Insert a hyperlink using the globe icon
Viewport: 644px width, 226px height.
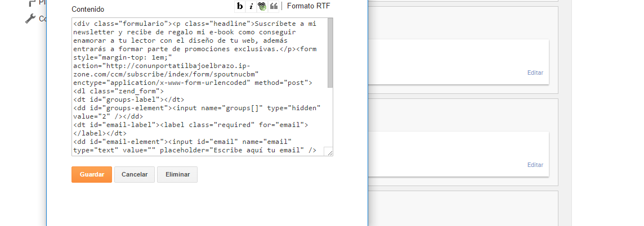262,6
